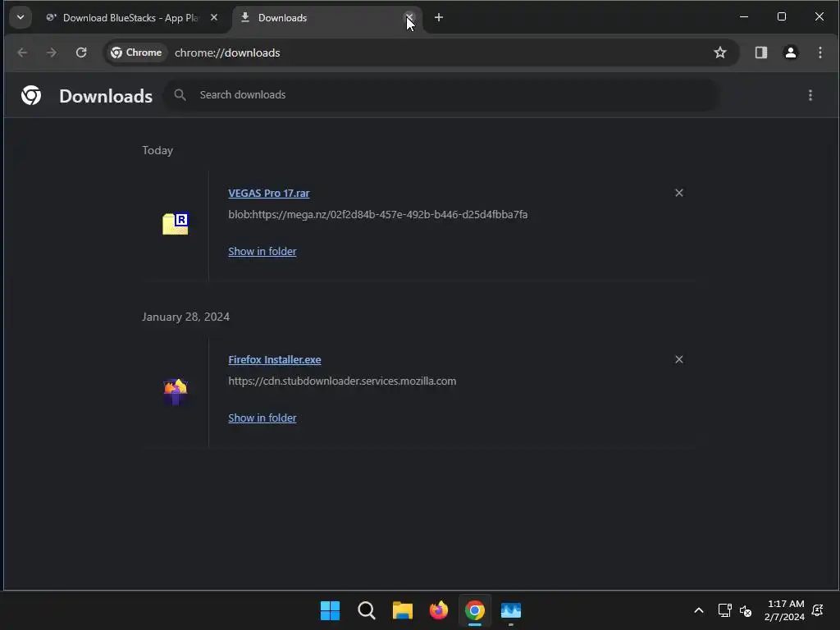Open the Downloads page more actions menu

tap(810, 95)
